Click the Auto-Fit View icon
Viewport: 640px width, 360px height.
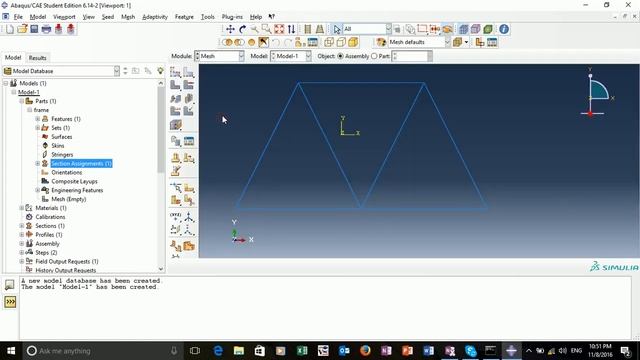[x=279, y=29]
